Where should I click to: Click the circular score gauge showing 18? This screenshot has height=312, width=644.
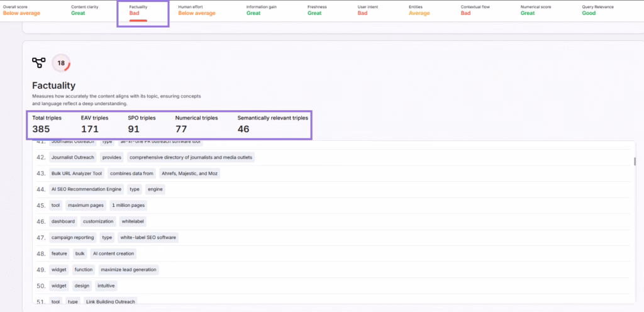pyautogui.click(x=61, y=63)
